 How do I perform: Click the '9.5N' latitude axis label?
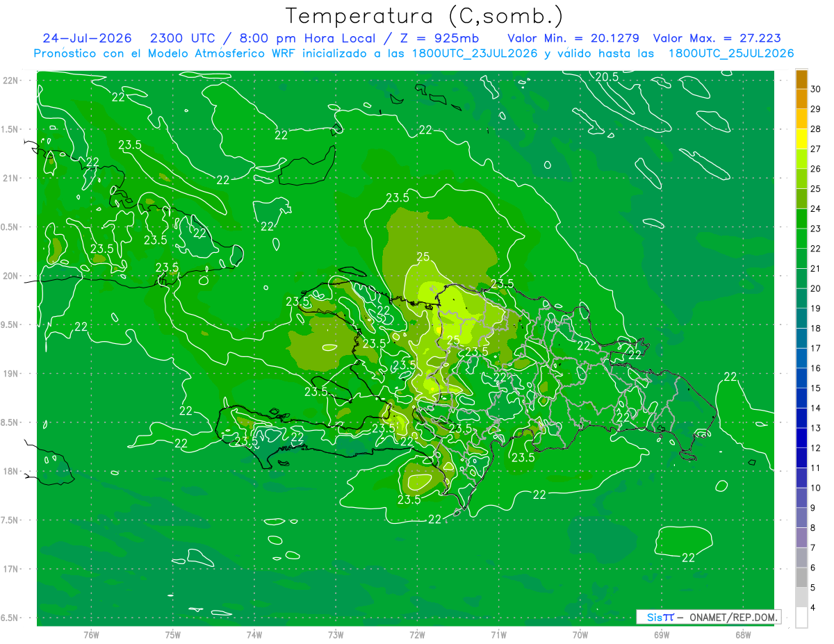10,324
